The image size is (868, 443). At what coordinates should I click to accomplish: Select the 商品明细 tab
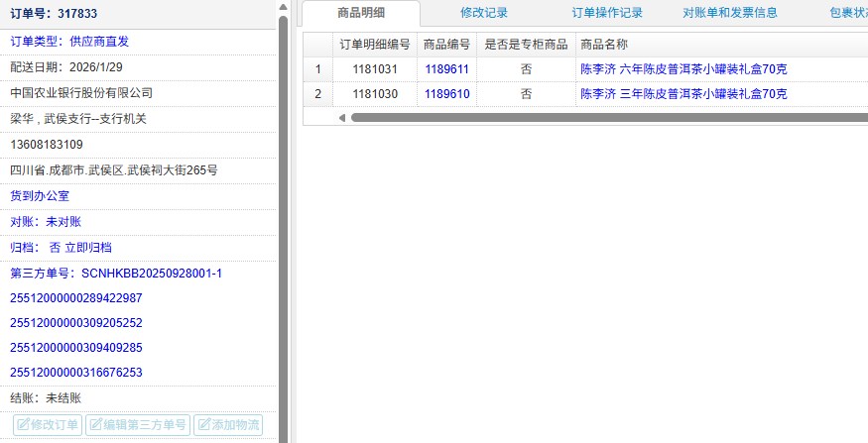(x=361, y=13)
